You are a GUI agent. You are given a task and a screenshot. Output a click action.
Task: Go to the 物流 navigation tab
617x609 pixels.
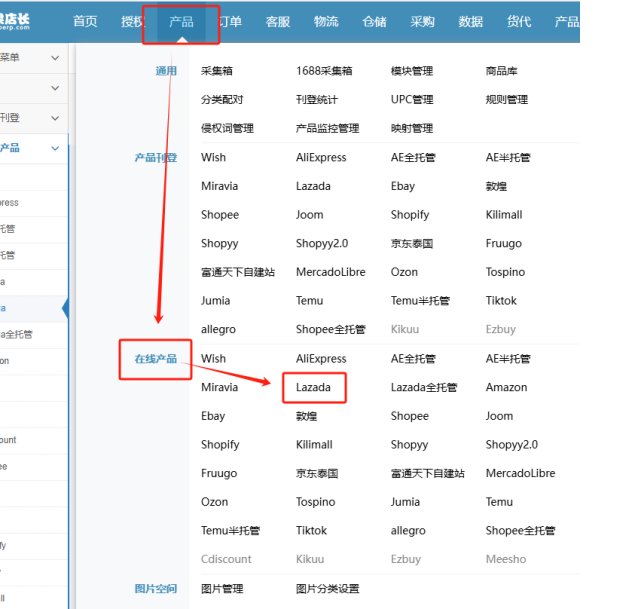point(326,21)
